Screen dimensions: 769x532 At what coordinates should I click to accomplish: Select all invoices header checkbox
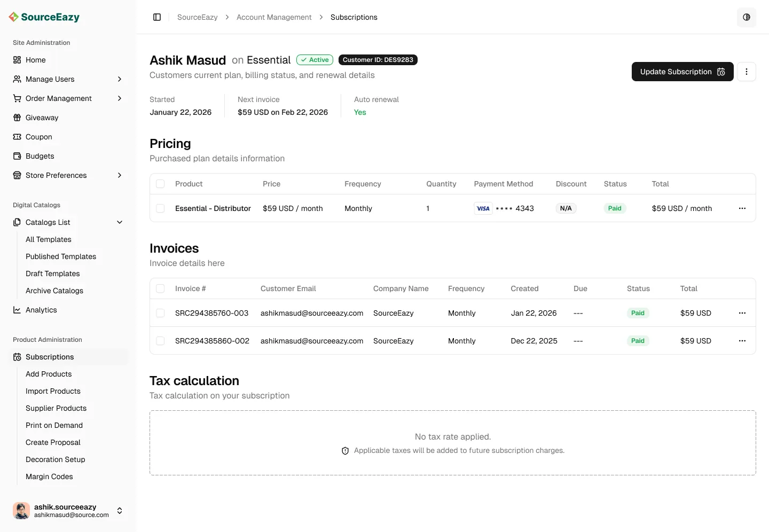click(x=160, y=288)
